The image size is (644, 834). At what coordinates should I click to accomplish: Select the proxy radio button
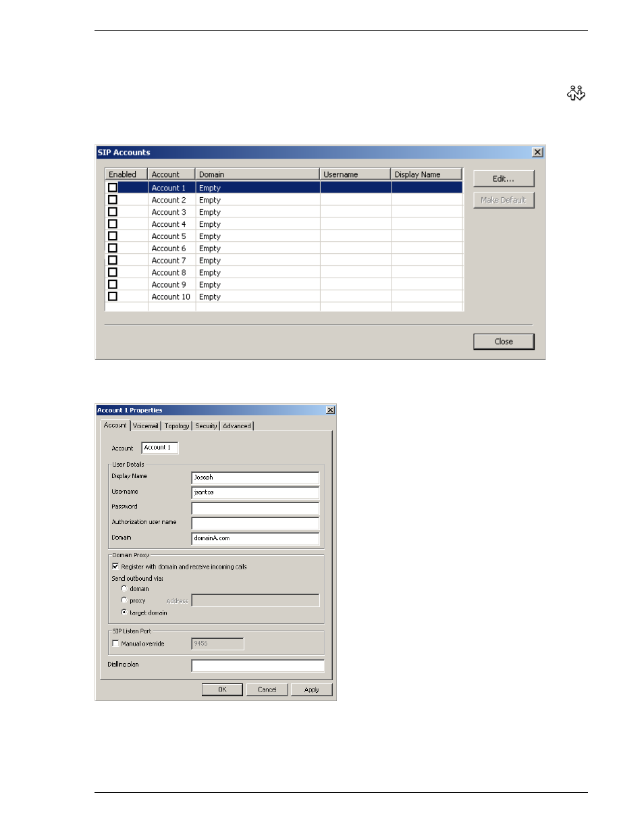[x=124, y=600]
